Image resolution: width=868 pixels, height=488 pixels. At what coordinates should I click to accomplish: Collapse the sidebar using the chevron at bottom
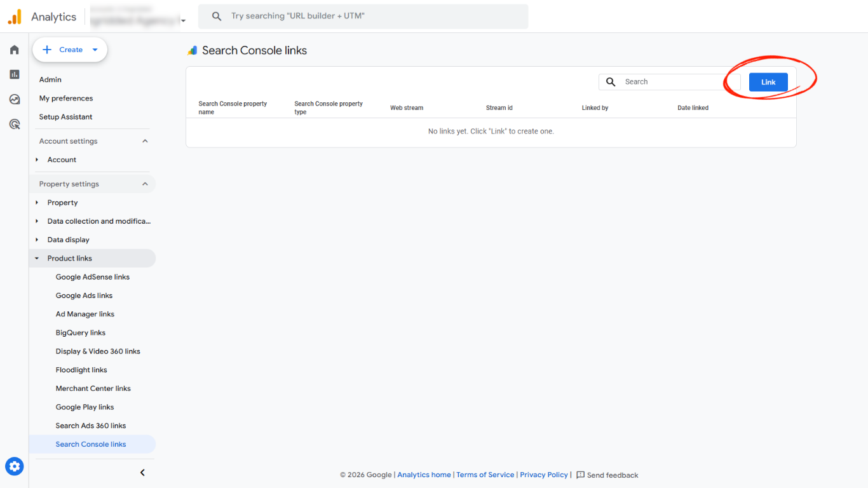pos(142,472)
